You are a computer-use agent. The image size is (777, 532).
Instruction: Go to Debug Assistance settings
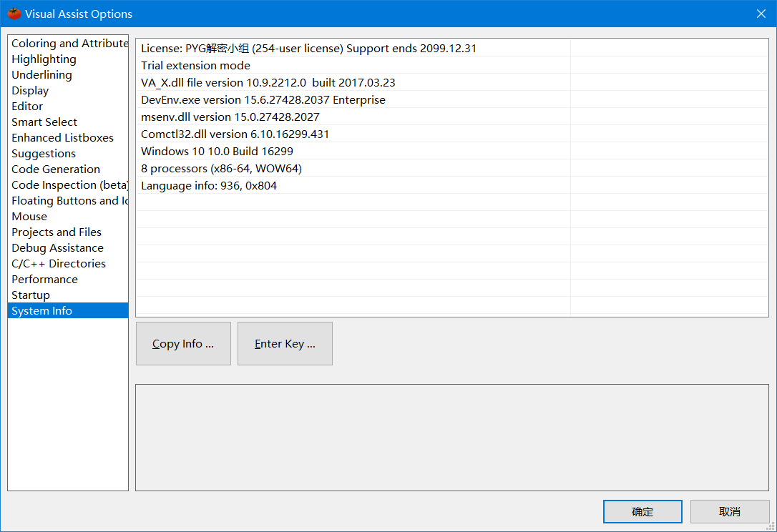pos(69,248)
